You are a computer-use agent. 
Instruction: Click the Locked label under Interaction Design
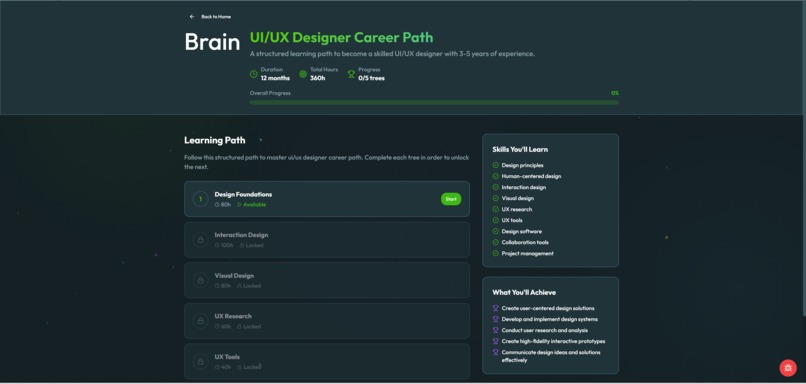click(254, 245)
